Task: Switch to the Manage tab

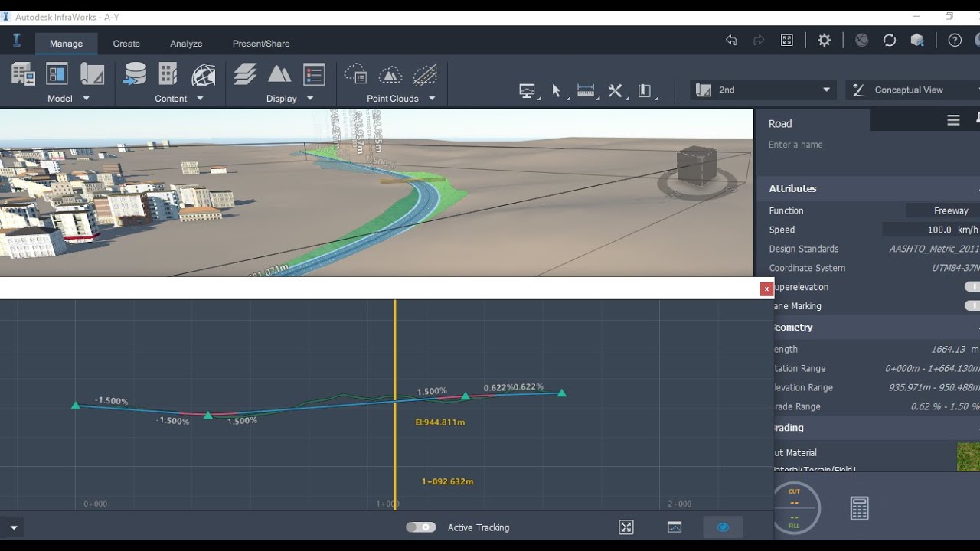Action: tap(66, 44)
